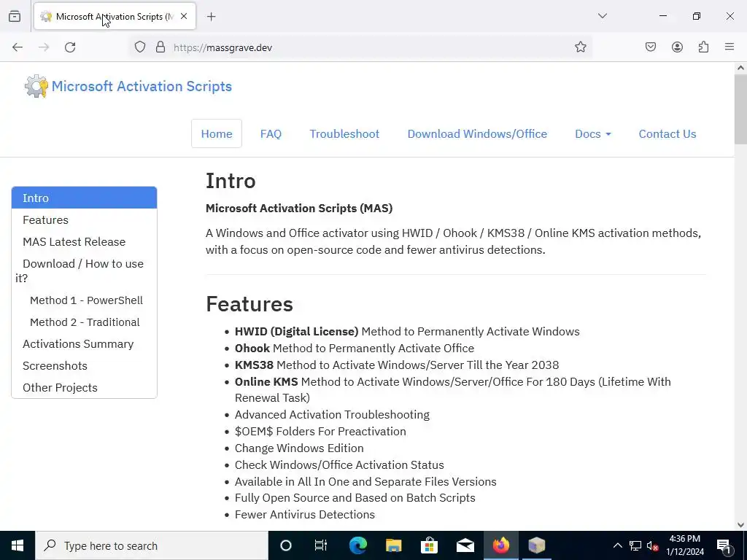Open muted volume tray icon
Screen dimensions: 747x560
coord(653,545)
